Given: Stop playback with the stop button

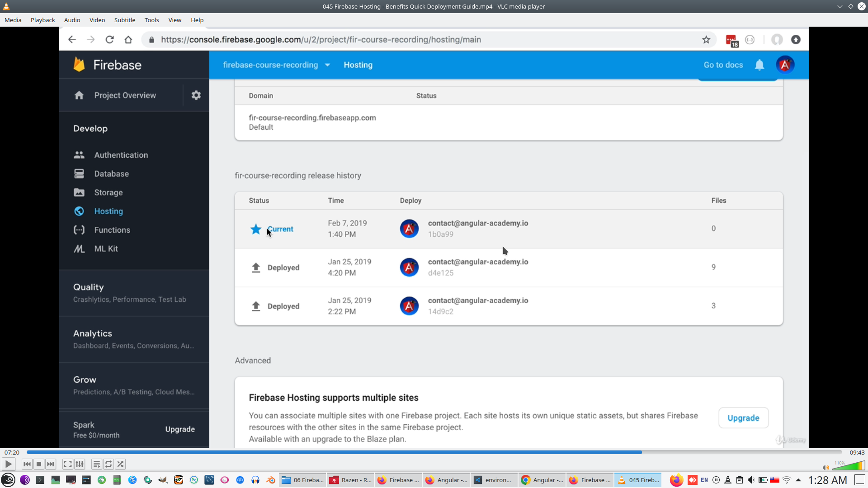Looking at the screenshot, I should click(39, 464).
